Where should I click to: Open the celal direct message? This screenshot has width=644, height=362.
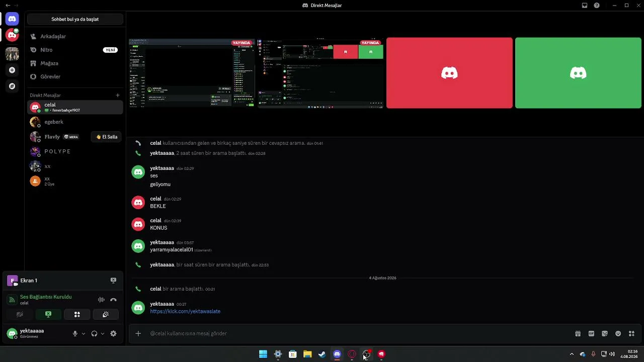tap(75, 107)
